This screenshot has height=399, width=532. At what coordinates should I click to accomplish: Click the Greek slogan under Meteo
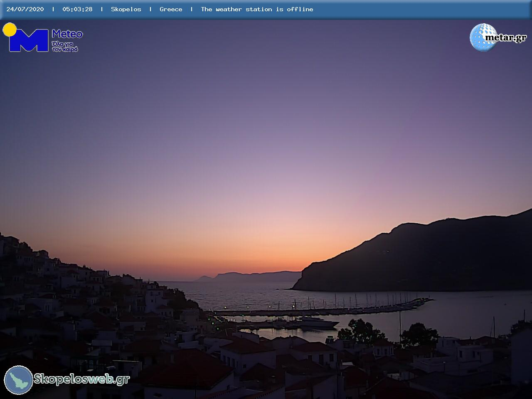(65, 46)
